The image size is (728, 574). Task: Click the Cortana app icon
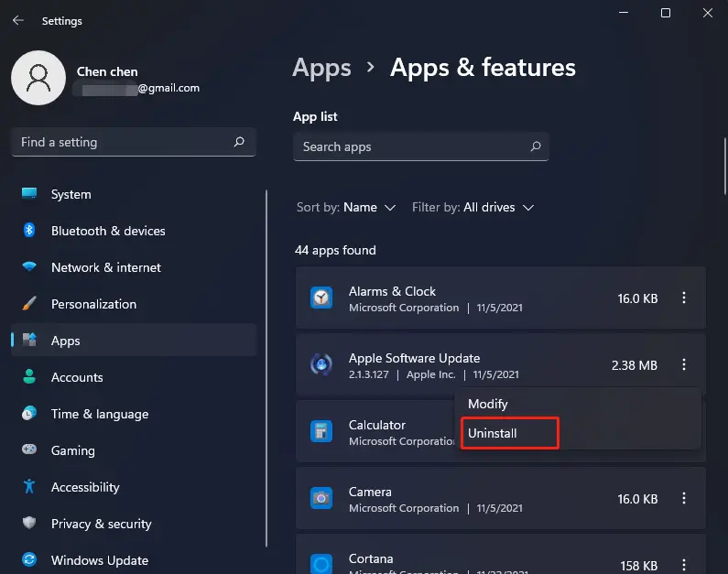321,564
